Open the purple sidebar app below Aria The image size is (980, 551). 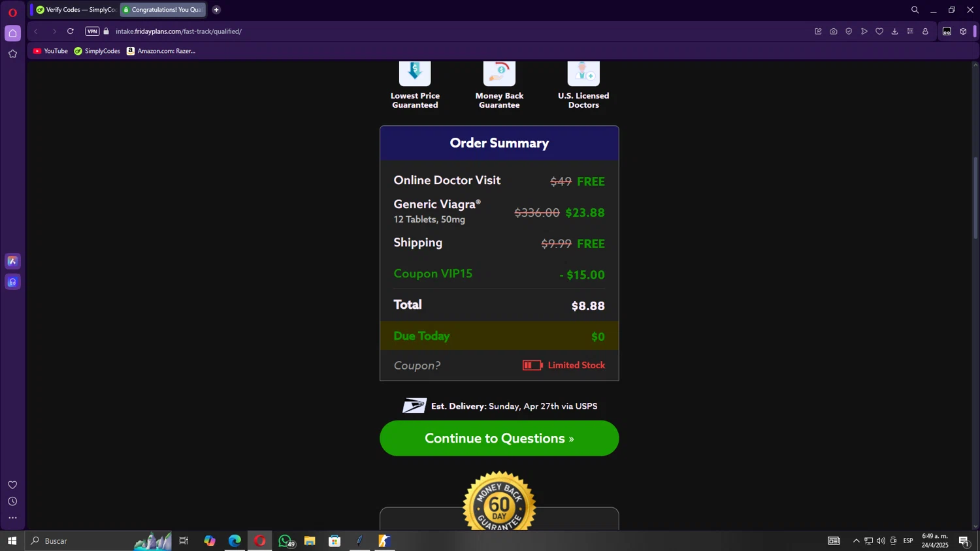pyautogui.click(x=12, y=282)
